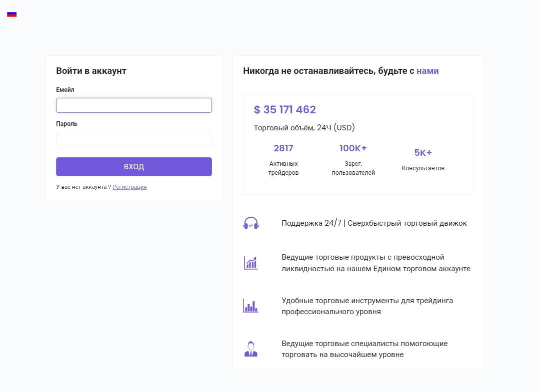Click the 100K+ registered users stat

353,148
